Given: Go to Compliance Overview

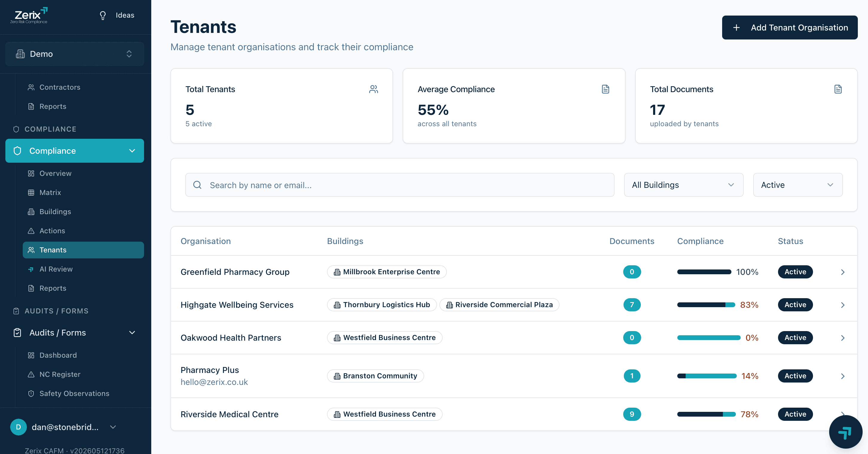Looking at the screenshot, I should (83, 173).
